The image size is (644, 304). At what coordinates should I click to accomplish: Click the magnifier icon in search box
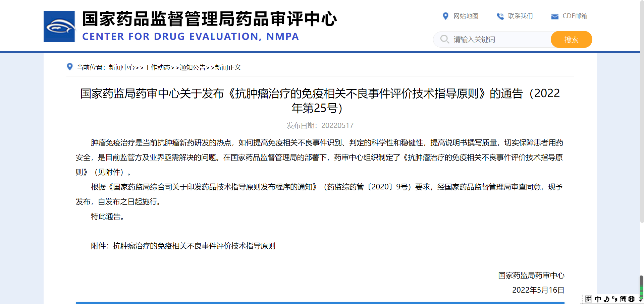click(x=444, y=39)
